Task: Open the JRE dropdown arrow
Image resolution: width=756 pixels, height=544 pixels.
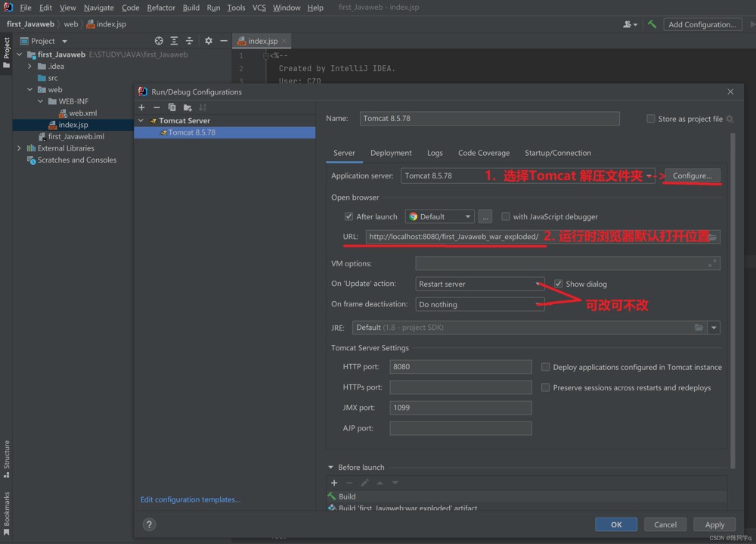Action: pyautogui.click(x=714, y=328)
